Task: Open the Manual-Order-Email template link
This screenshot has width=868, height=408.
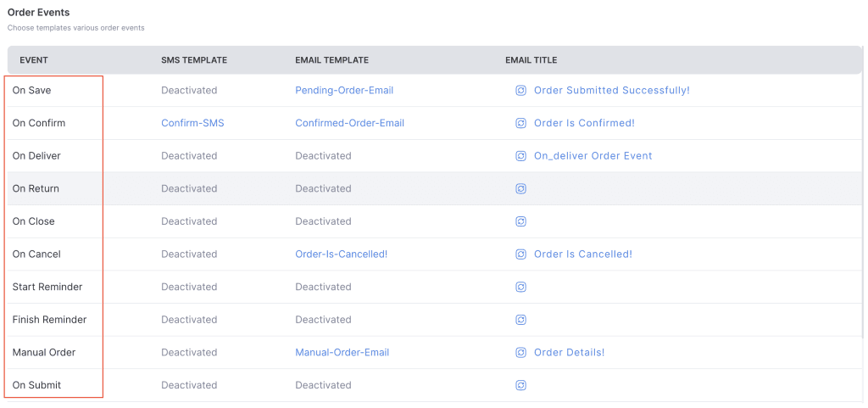Action: (342, 353)
